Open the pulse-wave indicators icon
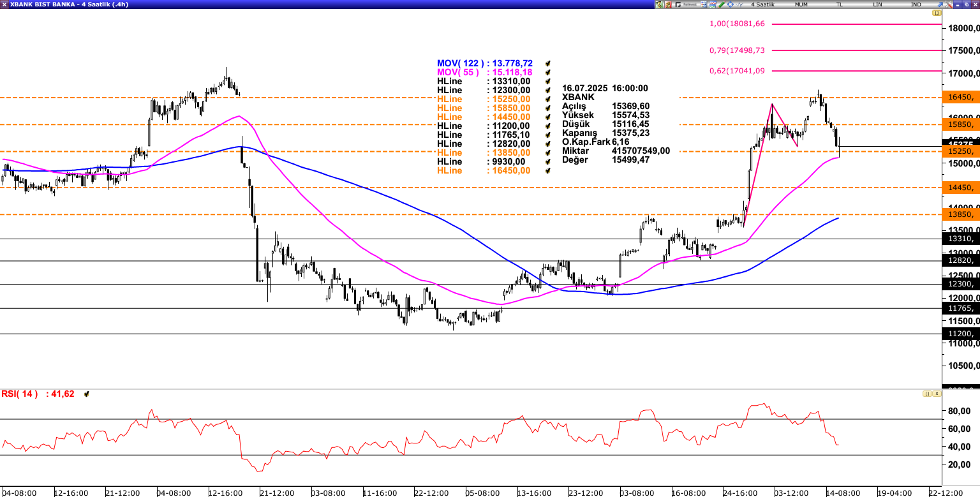 (739, 4)
